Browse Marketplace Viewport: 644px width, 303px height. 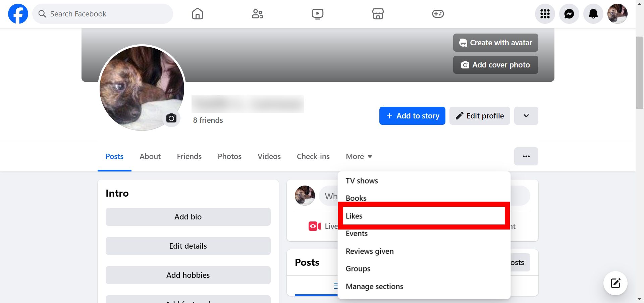click(x=378, y=14)
